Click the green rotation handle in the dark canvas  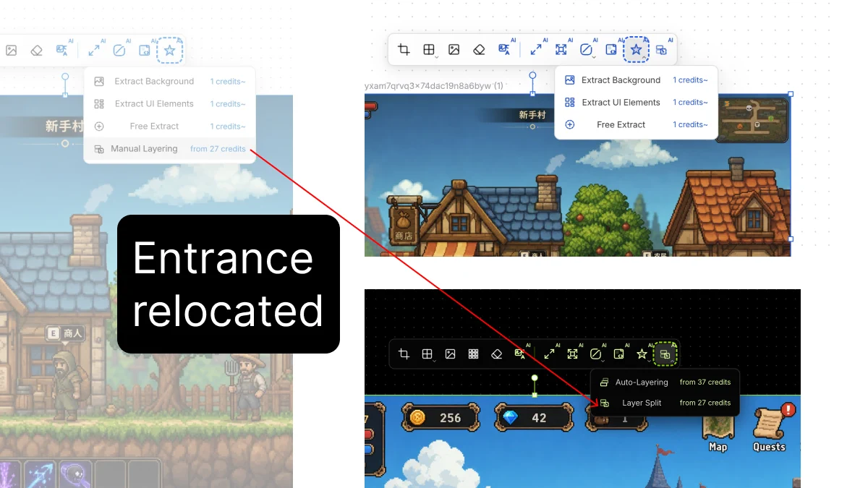point(535,377)
